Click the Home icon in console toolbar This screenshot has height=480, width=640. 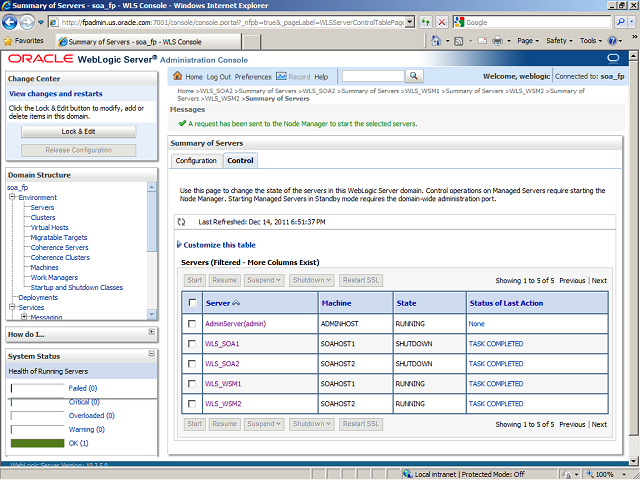[178, 77]
